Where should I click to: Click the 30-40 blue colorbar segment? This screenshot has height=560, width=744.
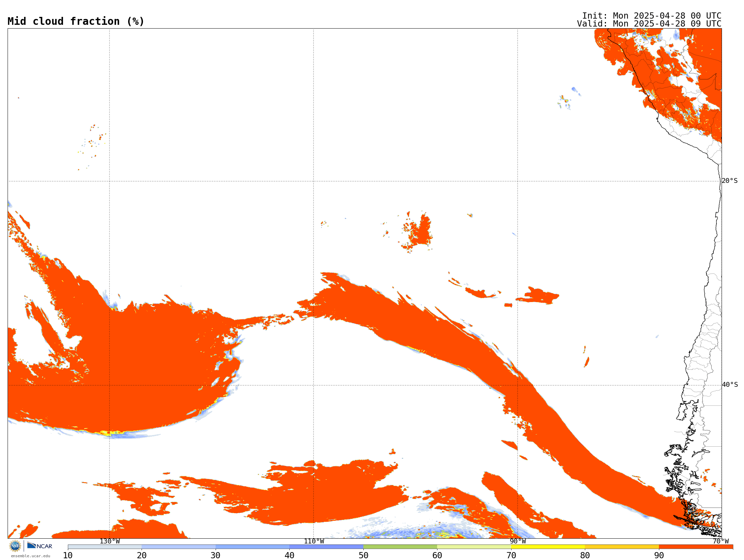pyautogui.click(x=252, y=547)
